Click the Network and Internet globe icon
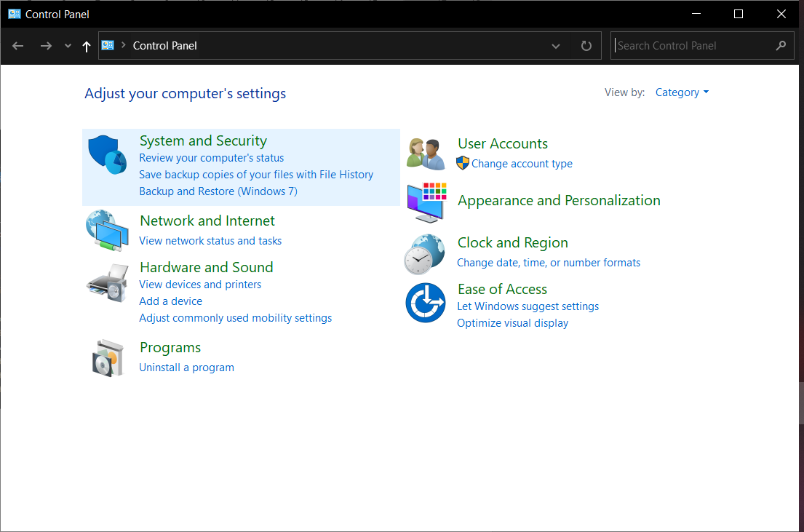 pyautogui.click(x=107, y=231)
